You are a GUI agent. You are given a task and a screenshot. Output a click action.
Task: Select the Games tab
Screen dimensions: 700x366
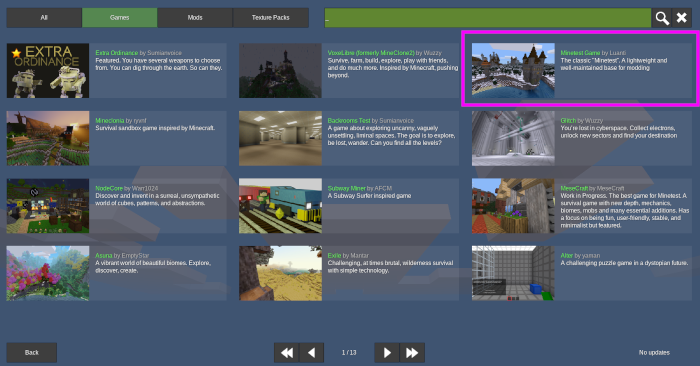[x=120, y=18]
